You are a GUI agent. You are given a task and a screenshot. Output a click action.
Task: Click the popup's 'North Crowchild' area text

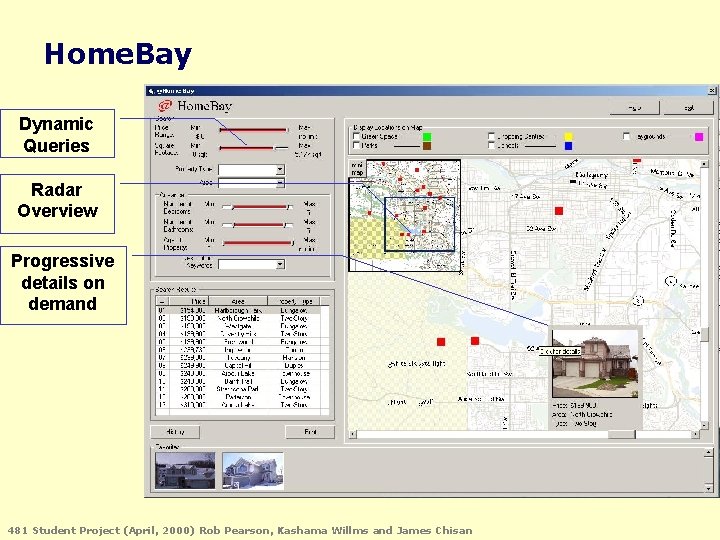[x=591, y=415]
